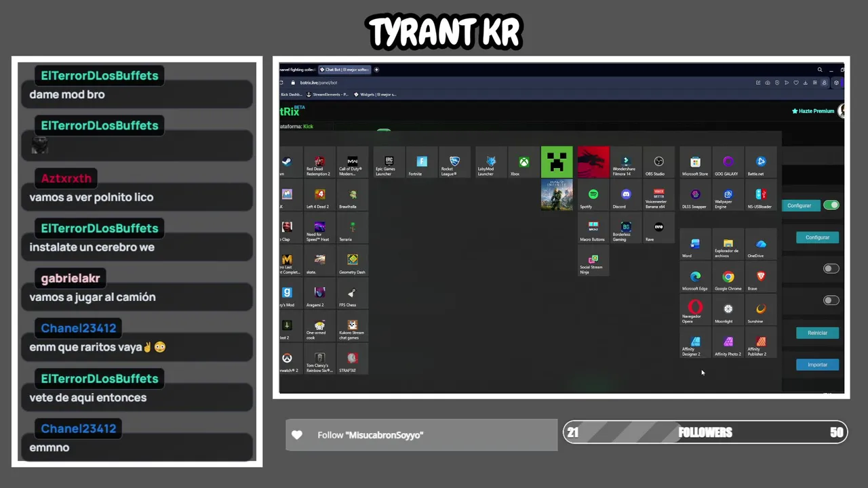Launch the Wallpaper Engine tile
Viewport: 868px width, 488px height.
click(728, 195)
